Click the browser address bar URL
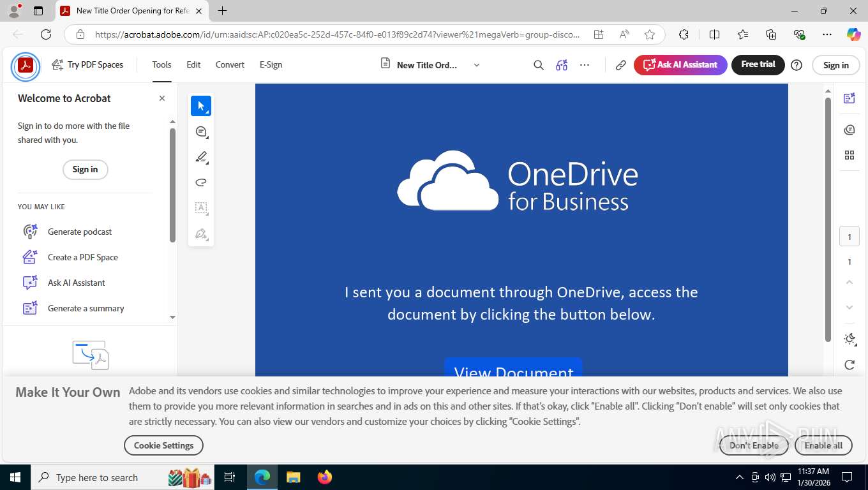 [337, 34]
